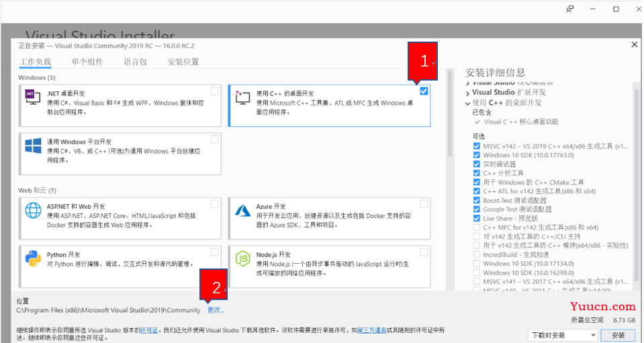Close the installing workloads dialog with X
The height and width of the screenshot is (343, 644).
coord(634,44)
